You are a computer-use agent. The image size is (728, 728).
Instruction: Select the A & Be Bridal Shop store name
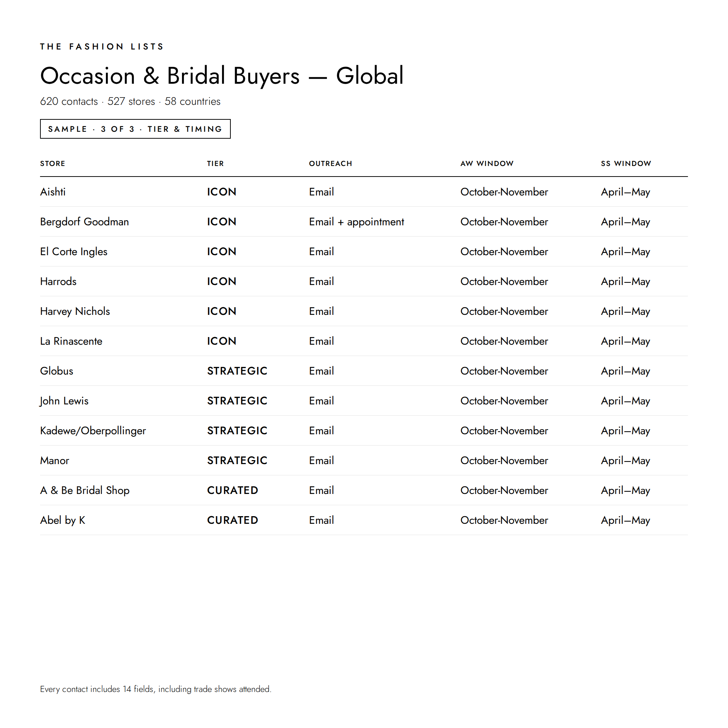click(x=85, y=490)
